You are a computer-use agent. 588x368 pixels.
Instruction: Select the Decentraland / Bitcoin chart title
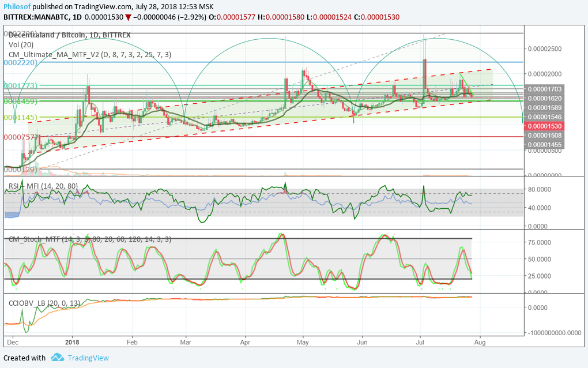(x=70, y=35)
